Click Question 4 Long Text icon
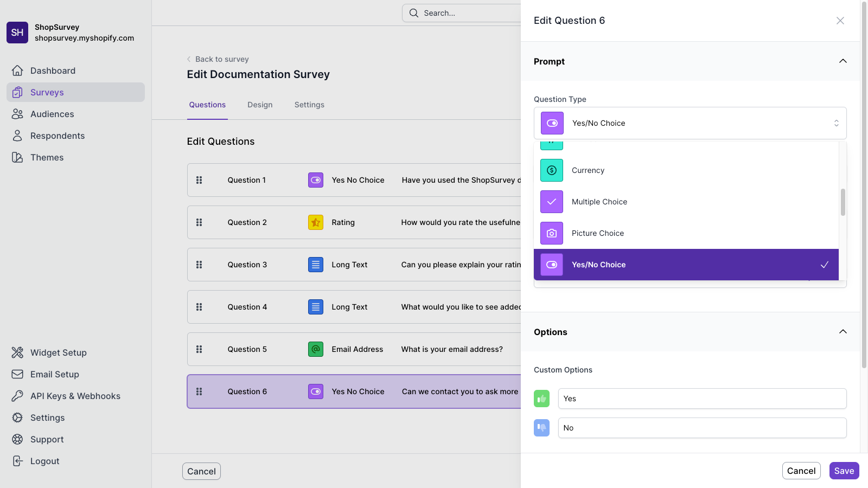This screenshot has height=488, width=868. tap(316, 307)
